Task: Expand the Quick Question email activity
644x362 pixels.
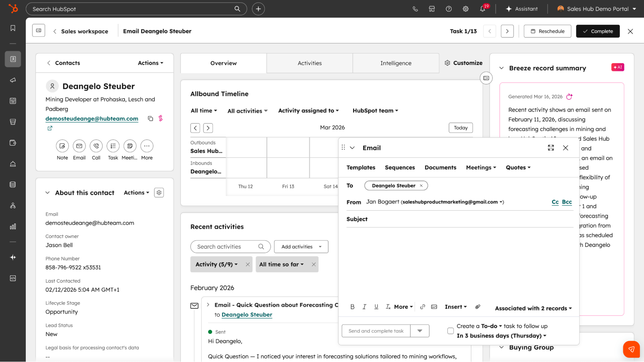Action: tap(208, 305)
